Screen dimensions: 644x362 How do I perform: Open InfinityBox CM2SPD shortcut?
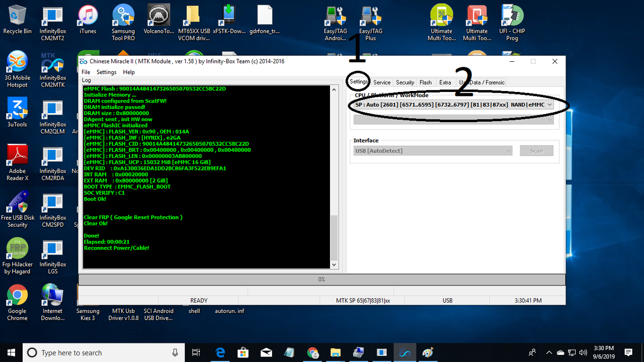click(53, 209)
